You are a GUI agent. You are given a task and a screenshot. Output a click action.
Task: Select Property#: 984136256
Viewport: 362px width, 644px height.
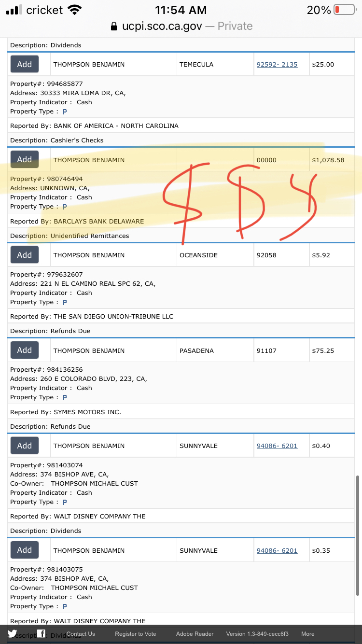click(x=46, y=369)
